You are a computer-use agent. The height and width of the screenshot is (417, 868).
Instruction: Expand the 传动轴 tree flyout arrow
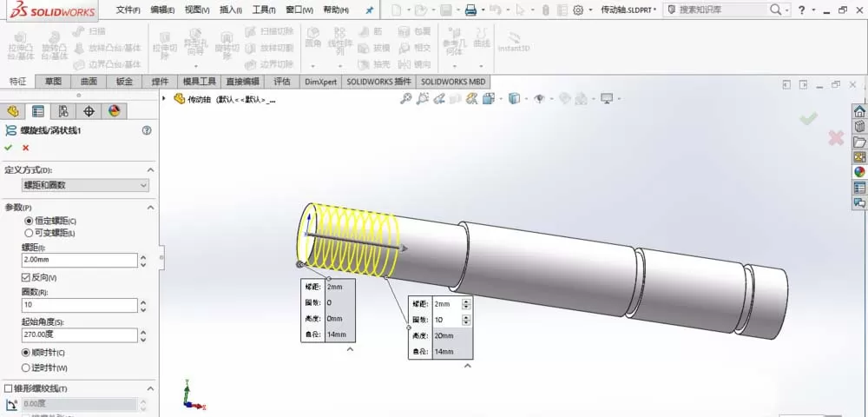click(x=164, y=98)
